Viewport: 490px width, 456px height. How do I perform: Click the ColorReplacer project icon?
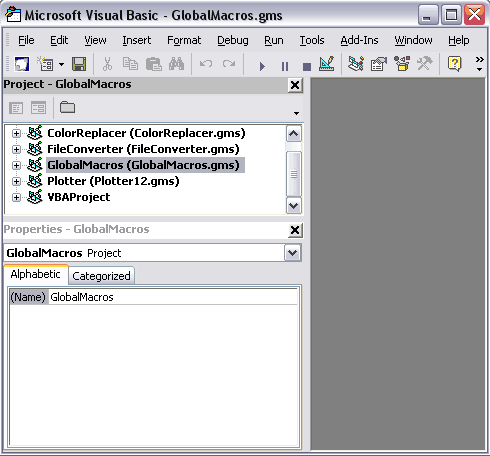click(x=35, y=133)
